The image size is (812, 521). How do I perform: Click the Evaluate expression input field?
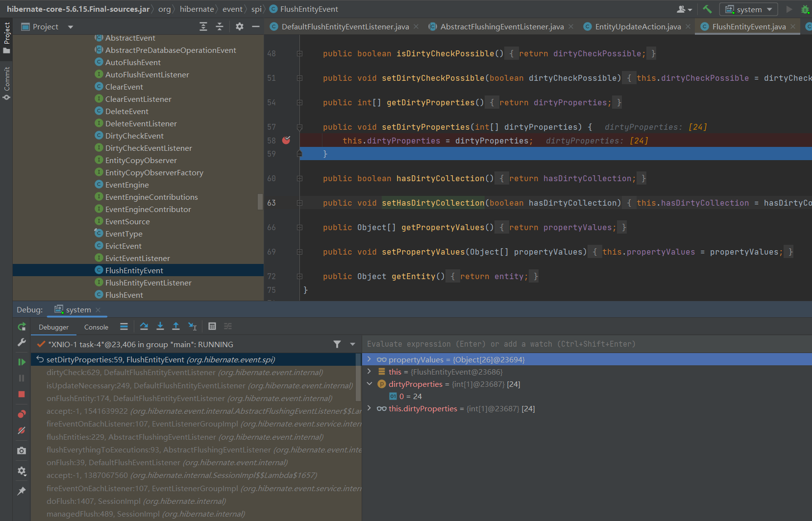click(587, 344)
